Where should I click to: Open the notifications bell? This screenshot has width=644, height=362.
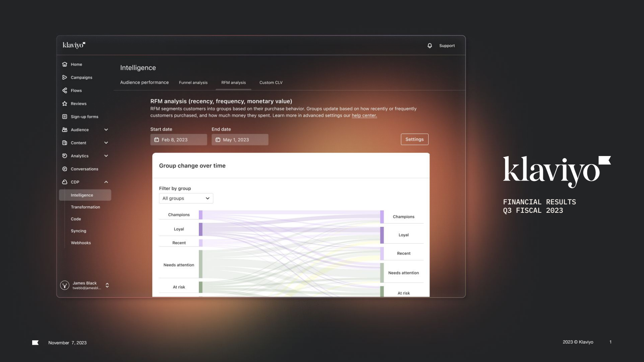pyautogui.click(x=430, y=46)
